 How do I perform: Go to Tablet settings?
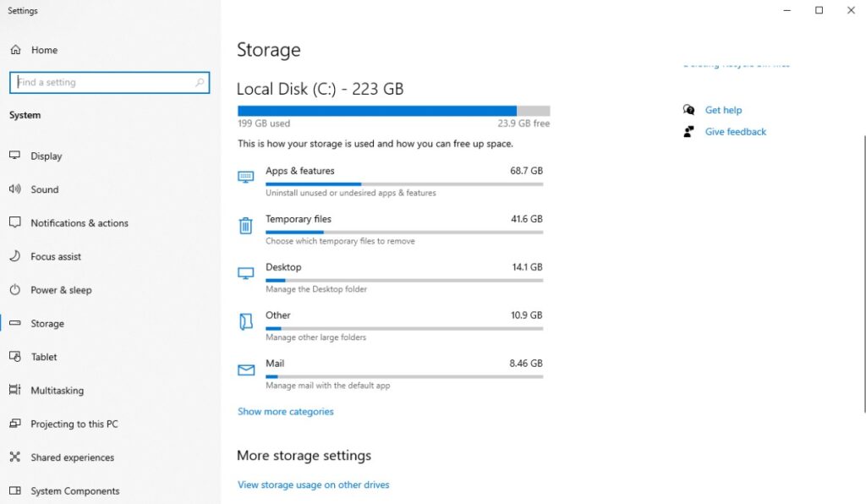45,357
